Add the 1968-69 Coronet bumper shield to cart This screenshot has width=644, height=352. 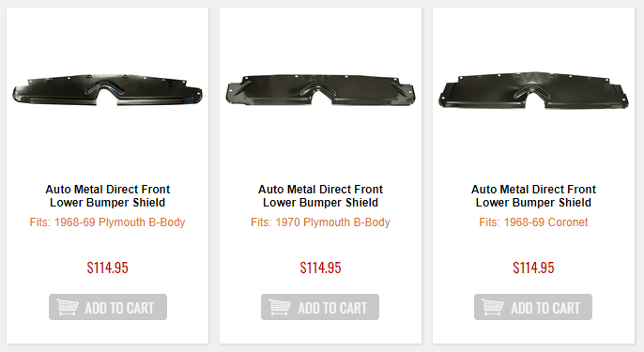click(x=533, y=307)
